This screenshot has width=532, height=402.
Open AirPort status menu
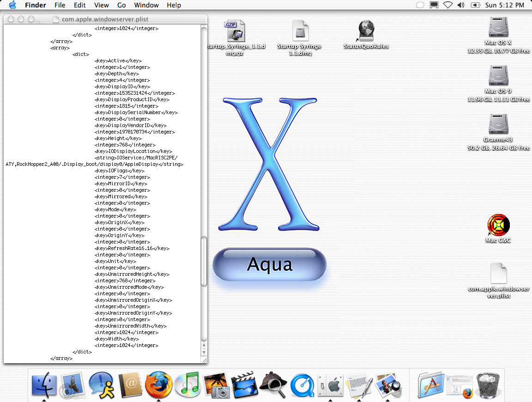pos(448,5)
